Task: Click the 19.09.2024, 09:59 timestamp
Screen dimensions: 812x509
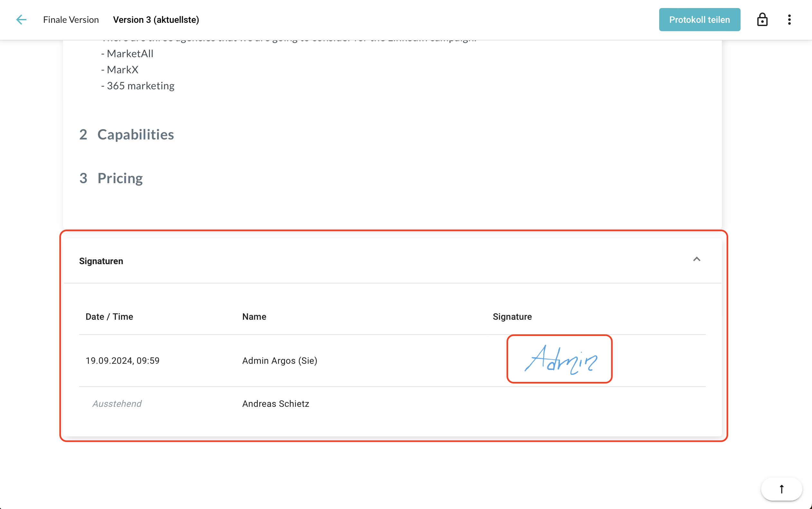Action: [x=122, y=361]
